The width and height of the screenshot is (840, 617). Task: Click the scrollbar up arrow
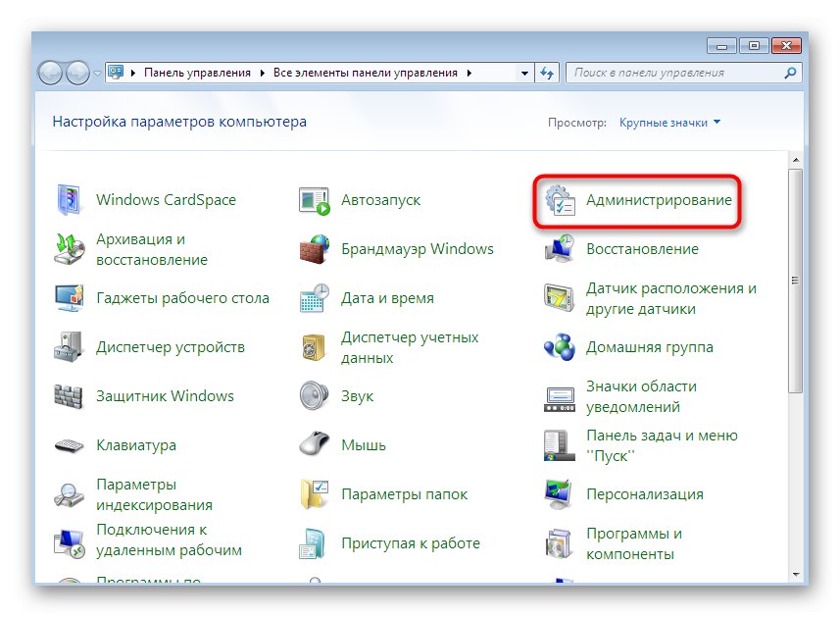[796, 160]
